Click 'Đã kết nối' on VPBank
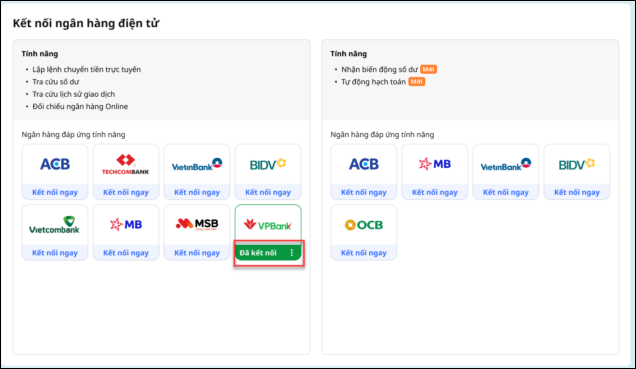Screen dimensions: 636x369 [258, 253]
